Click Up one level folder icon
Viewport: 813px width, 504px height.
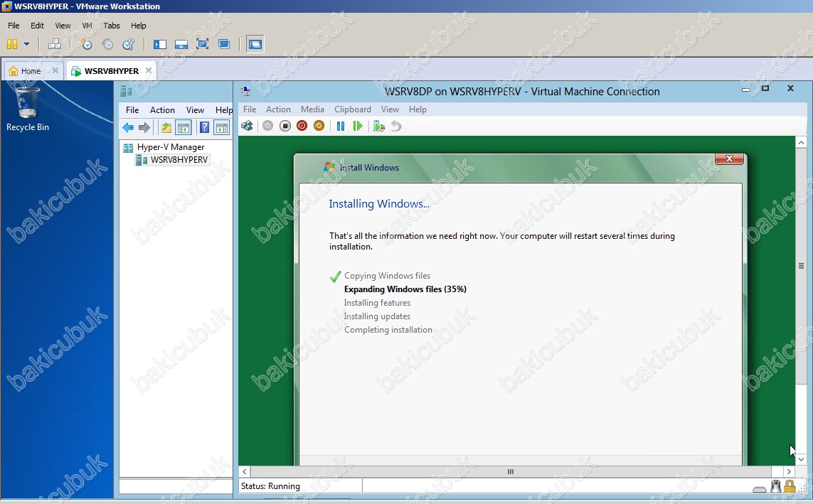166,127
